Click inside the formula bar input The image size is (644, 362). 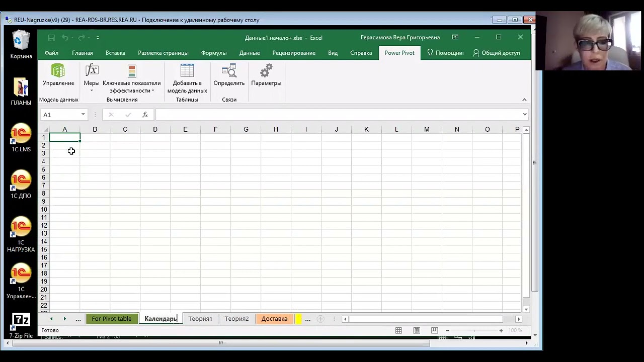[x=338, y=115]
